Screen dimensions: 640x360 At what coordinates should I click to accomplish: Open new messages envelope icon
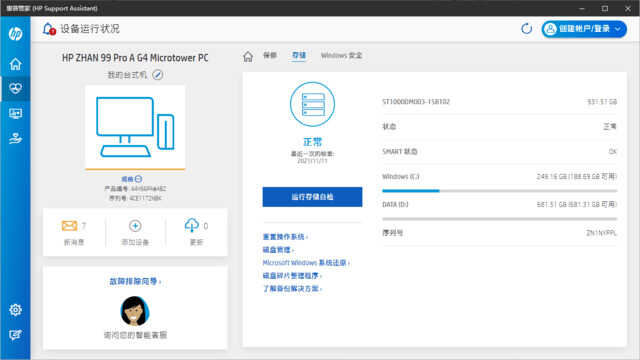point(69,225)
